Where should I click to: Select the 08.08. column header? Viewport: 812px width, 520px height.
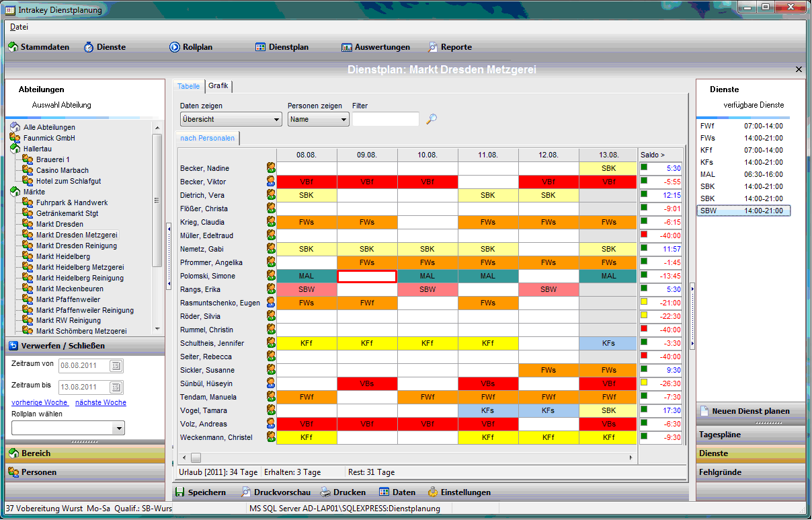coord(307,155)
